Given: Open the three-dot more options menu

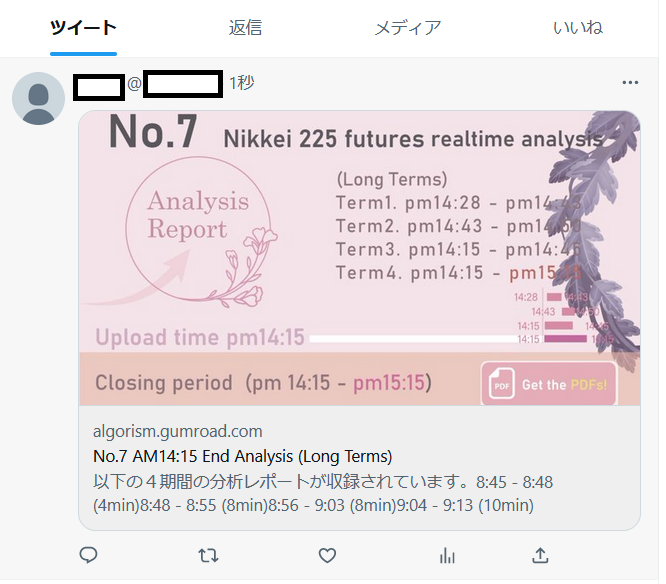Looking at the screenshot, I should pyautogui.click(x=630, y=82).
